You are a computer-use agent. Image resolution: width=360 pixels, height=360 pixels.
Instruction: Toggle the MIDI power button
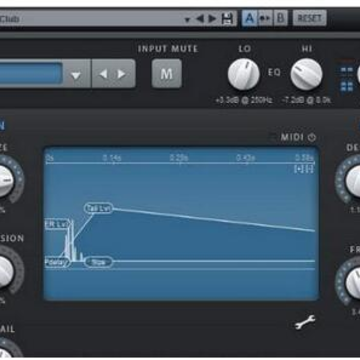tap(312, 137)
